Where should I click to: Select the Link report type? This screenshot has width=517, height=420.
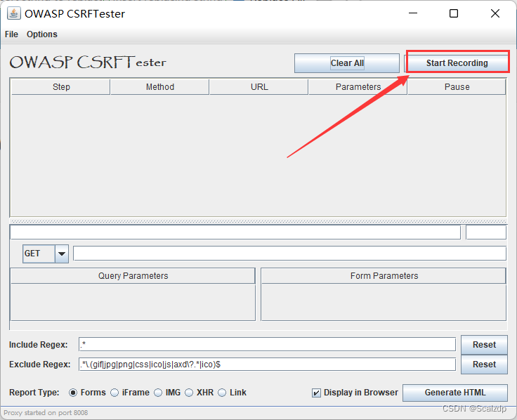(222, 393)
